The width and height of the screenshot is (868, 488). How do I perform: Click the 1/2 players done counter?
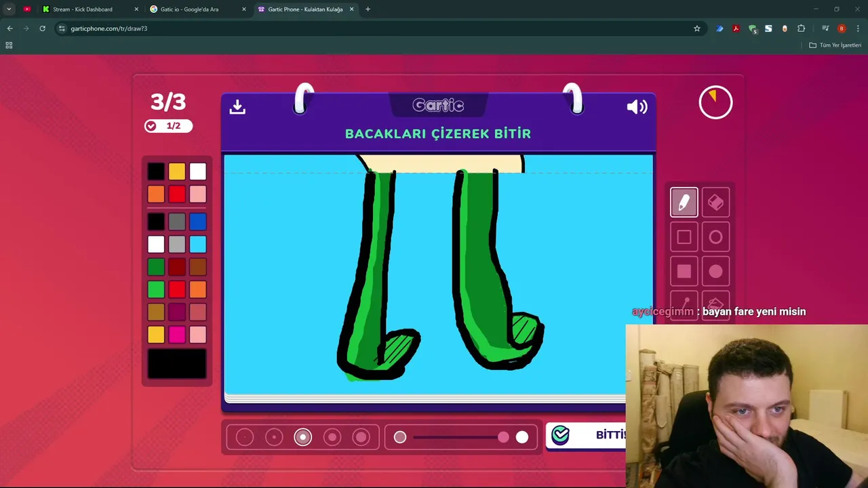coord(168,126)
